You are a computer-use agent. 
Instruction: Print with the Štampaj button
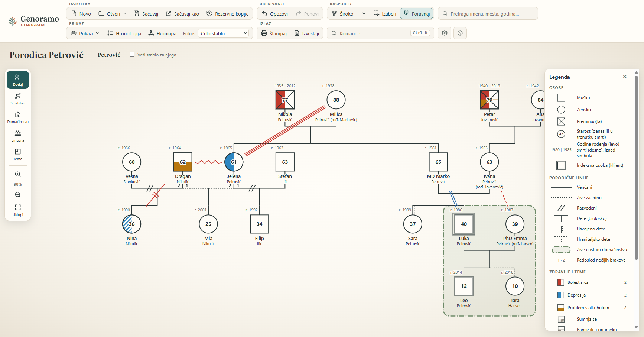274,33
